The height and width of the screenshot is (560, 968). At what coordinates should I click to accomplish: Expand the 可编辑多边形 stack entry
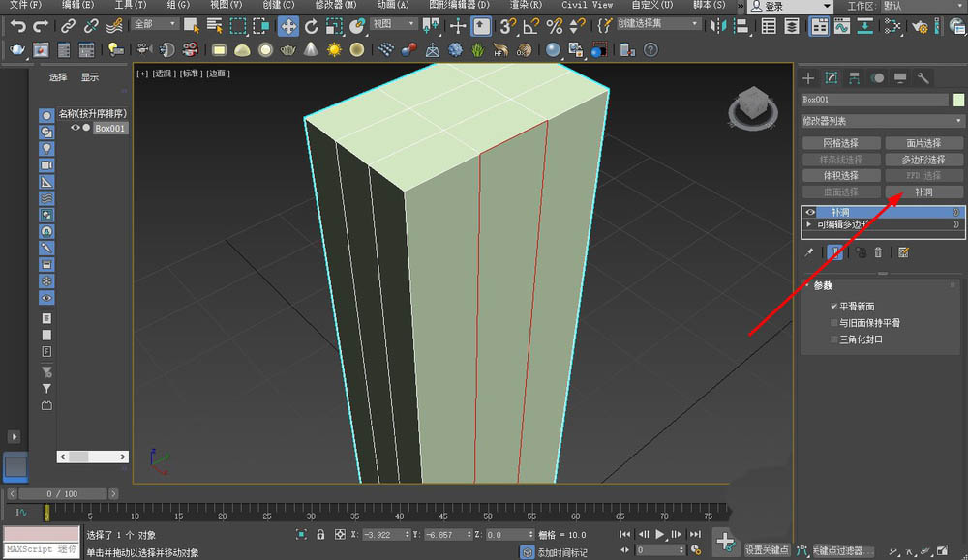coord(810,224)
